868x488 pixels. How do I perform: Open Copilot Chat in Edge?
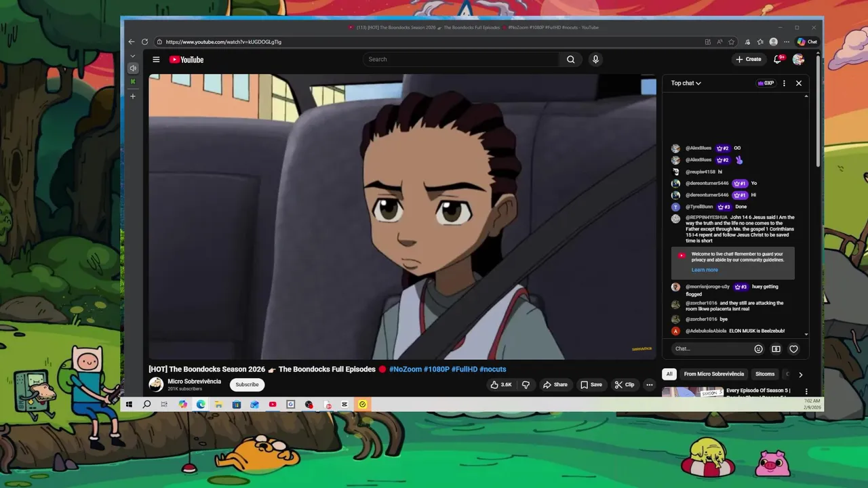click(807, 42)
